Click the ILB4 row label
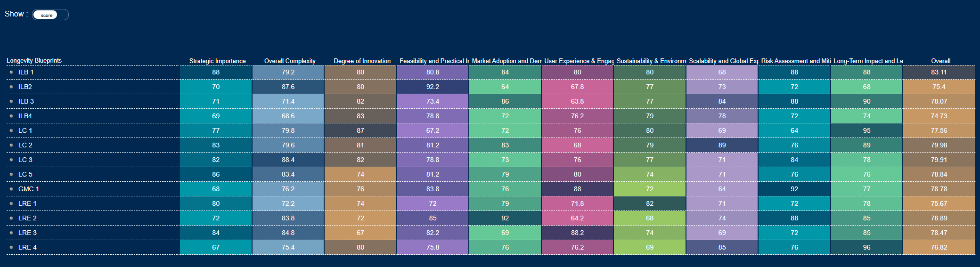The height and width of the screenshot is (267, 980). pyautogui.click(x=25, y=116)
